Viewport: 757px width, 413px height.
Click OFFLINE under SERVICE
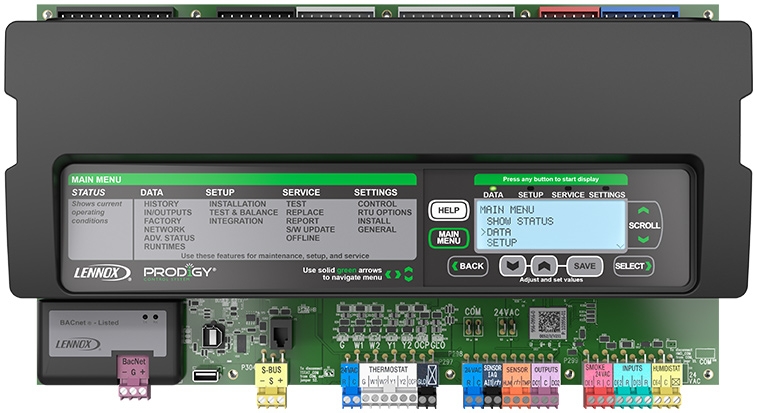coord(303,238)
